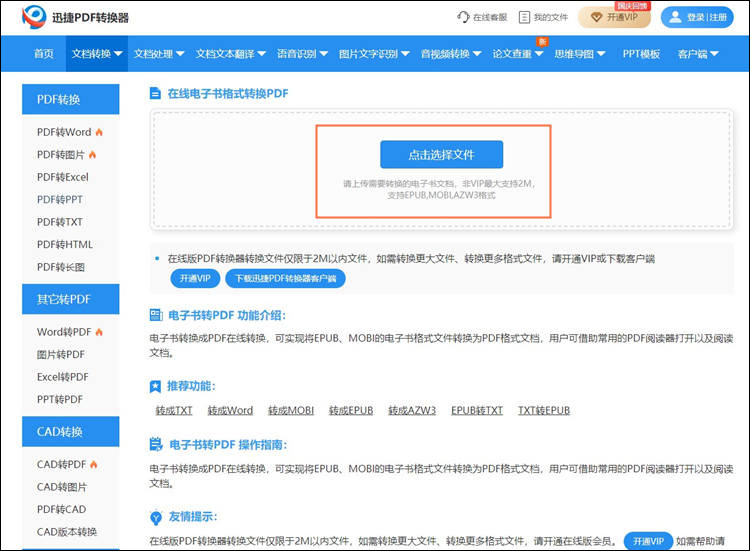Open PDF转TXT in the sidebar
Image resolution: width=750 pixels, height=551 pixels.
pyautogui.click(x=60, y=222)
